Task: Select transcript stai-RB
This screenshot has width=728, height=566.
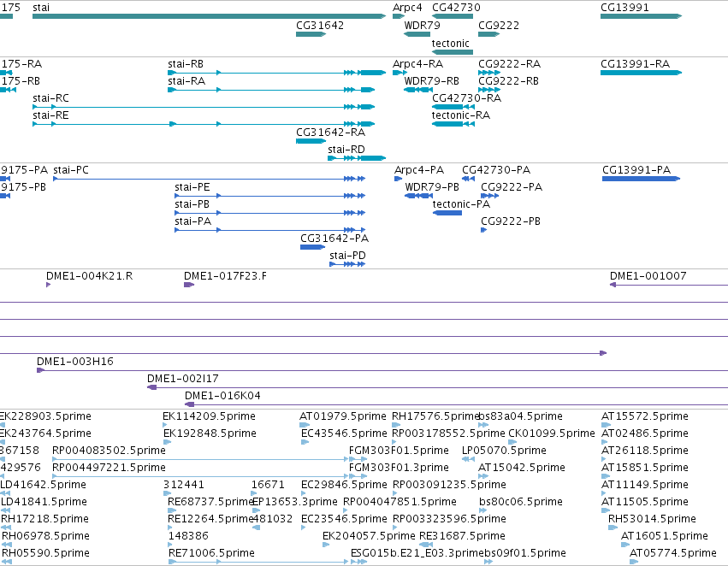Action: click(x=276, y=73)
